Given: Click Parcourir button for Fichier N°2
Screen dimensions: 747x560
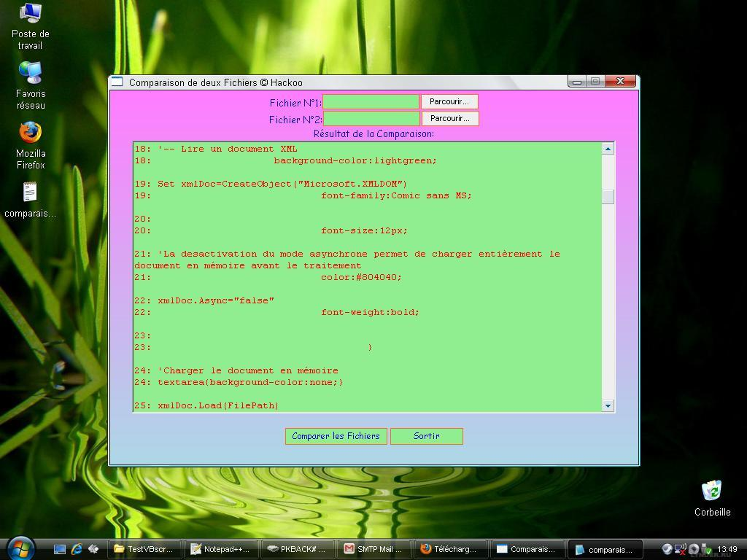Looking at the screenshot, I should pyautogui.click(x=449, y=119).
